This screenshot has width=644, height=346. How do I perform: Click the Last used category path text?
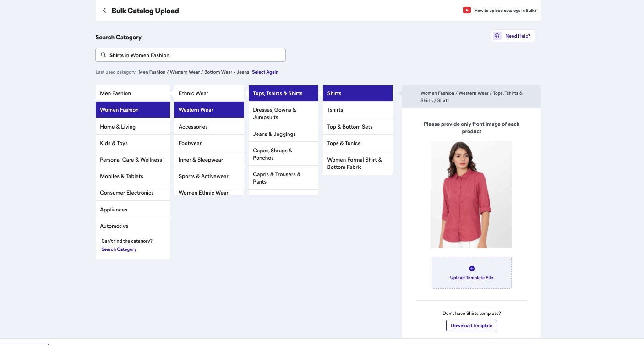(x=194, y=72)
